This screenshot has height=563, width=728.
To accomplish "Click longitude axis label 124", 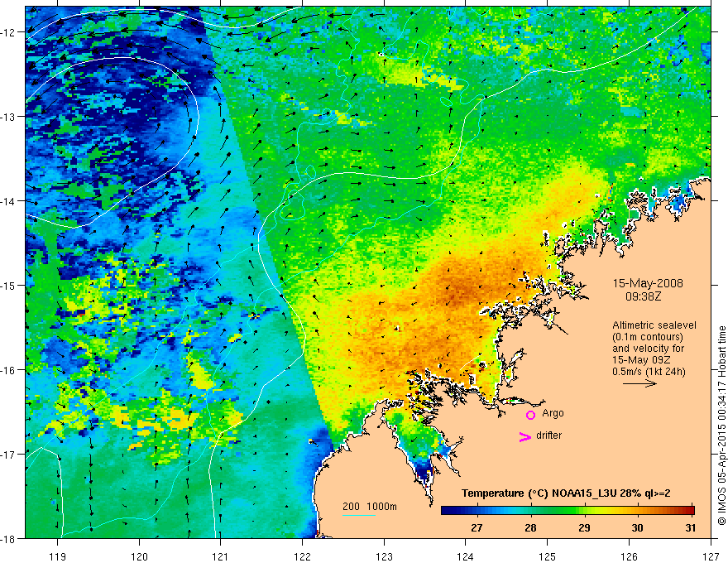I will 466,556.
